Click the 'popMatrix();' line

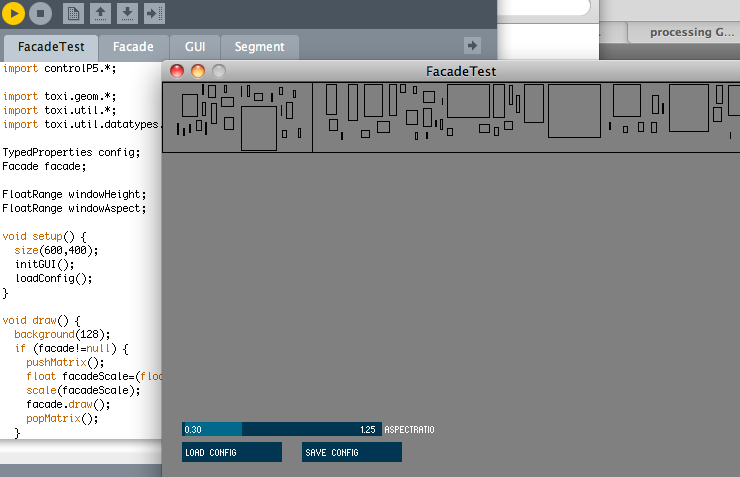click(x=62, y=418)
